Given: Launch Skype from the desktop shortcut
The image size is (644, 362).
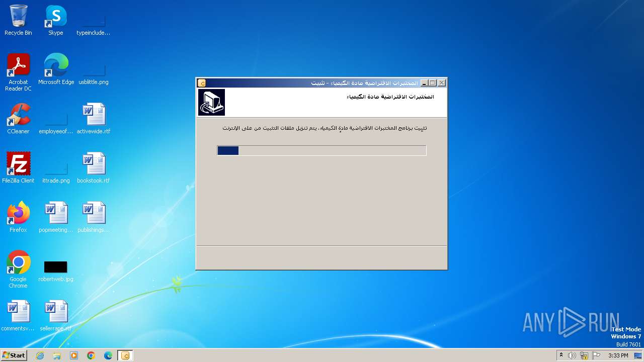Looking at the screenshot, I should pos(56,20).
